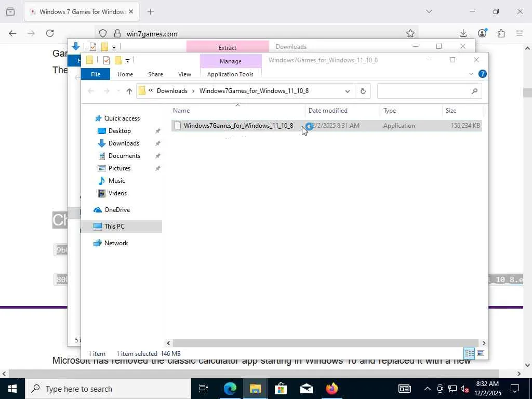Open Pictures in the navigation pane
This screenshot has width=532, height=399.
pyautogui.click(x=119, y=168)
